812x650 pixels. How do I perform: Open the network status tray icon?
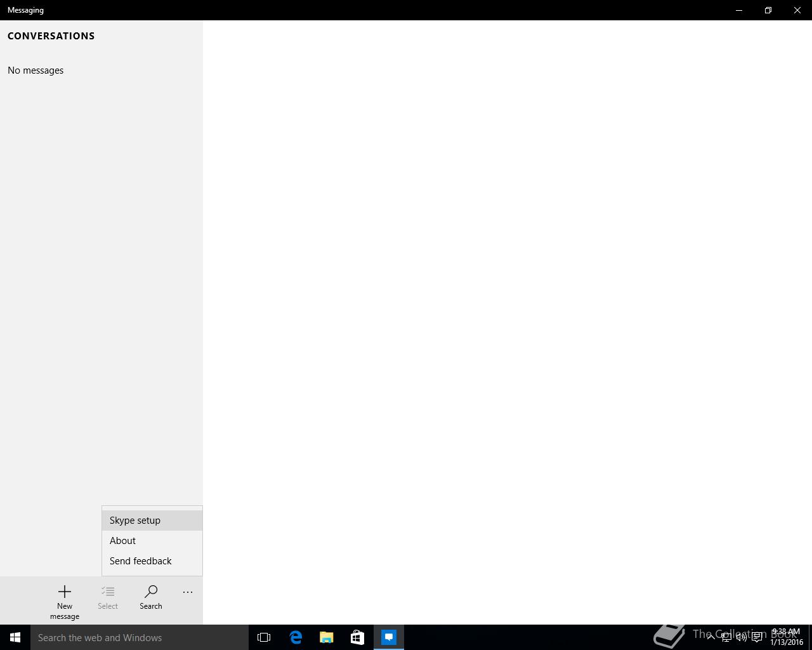coord(726,637)
